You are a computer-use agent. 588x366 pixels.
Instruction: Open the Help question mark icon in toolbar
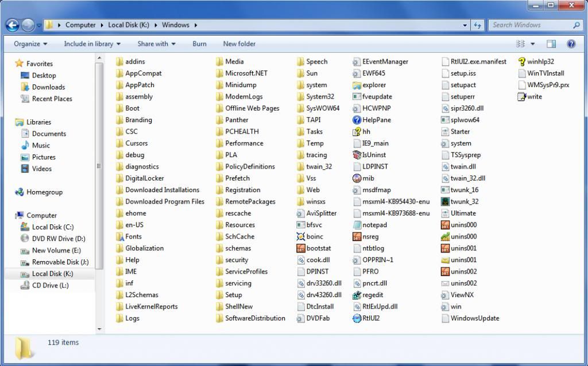click(x=571, y=44)
